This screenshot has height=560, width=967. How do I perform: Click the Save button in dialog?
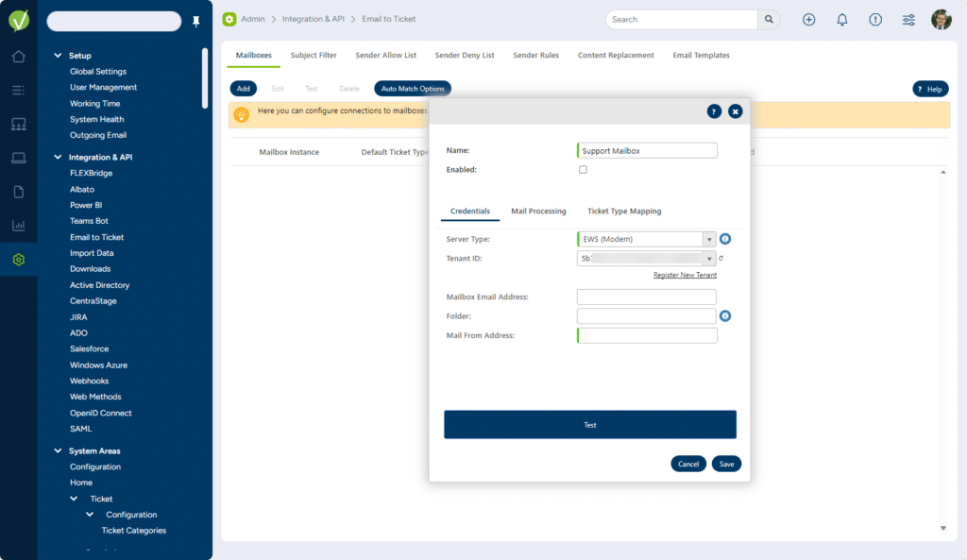[x=726, y=464]
